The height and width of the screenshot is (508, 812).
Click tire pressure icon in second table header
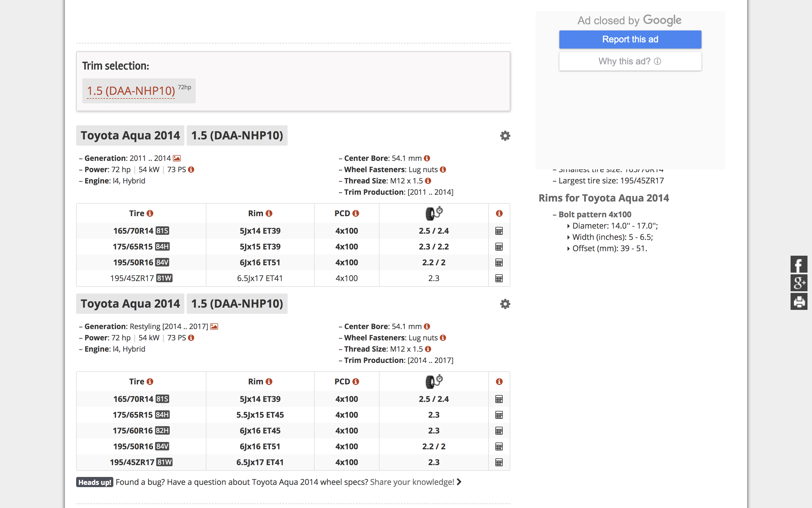434,382
